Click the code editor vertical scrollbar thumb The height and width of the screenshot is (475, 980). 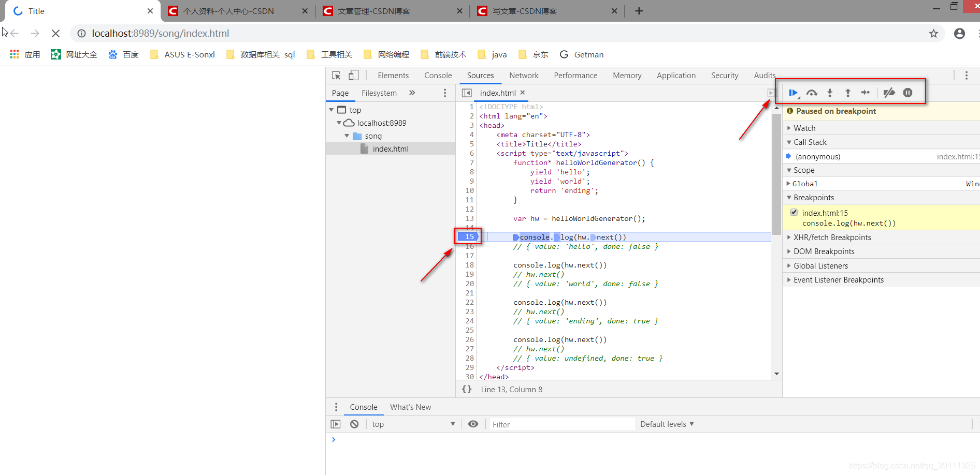click(x=776, y=173)
